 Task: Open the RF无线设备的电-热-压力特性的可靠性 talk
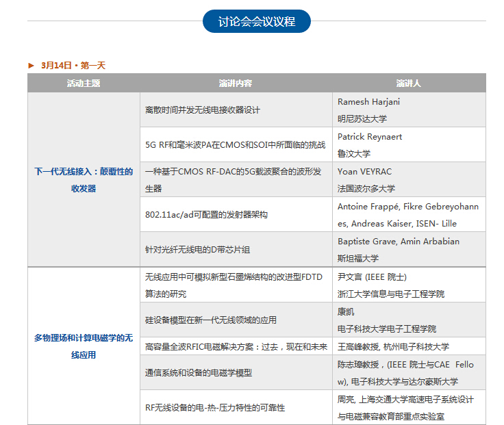pyautogui.click(x=215, y=407)
